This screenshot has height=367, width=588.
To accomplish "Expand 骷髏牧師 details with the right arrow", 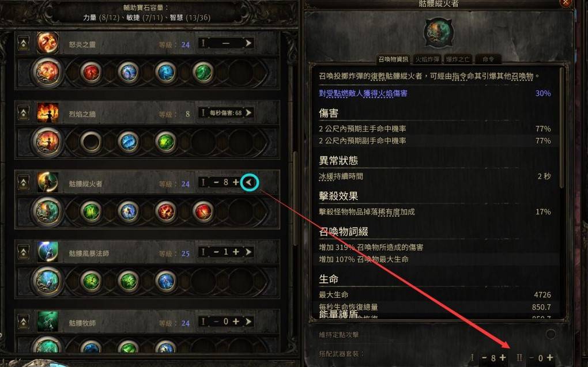I will pos(248,321).
